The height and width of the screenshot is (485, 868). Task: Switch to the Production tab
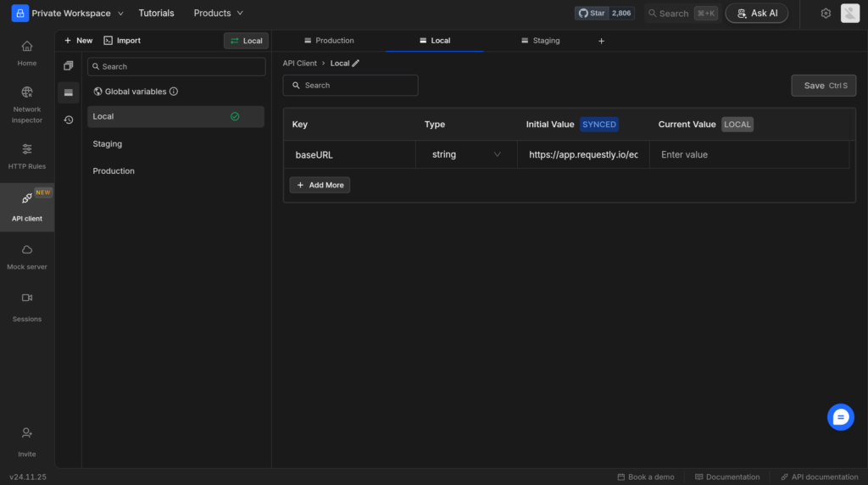tap(329, 41)
